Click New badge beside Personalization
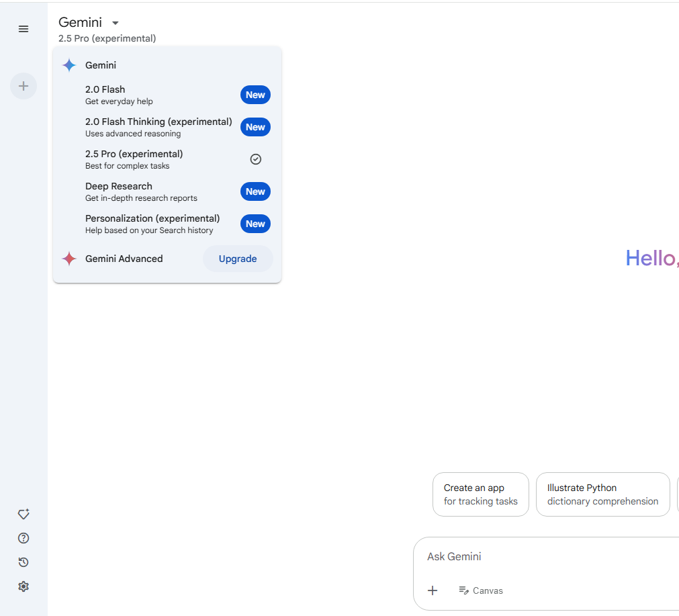Screen dimensions: 679x616 (255, 224)
